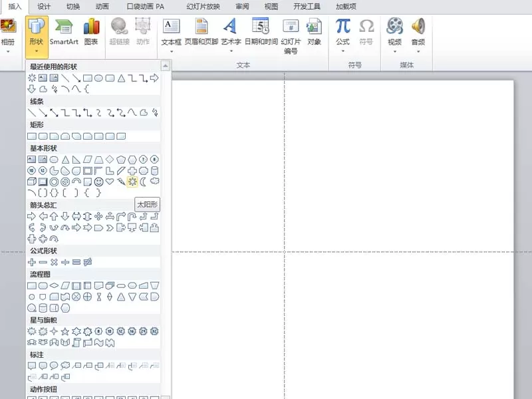Insert a SmartArt graphic
Image resolution: width=532 pixels, height=399 pixels.
click(64, 33)
